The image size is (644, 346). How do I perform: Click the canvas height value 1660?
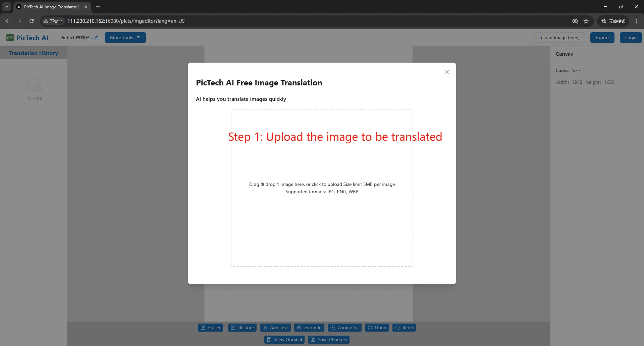(x=609, y=82)
